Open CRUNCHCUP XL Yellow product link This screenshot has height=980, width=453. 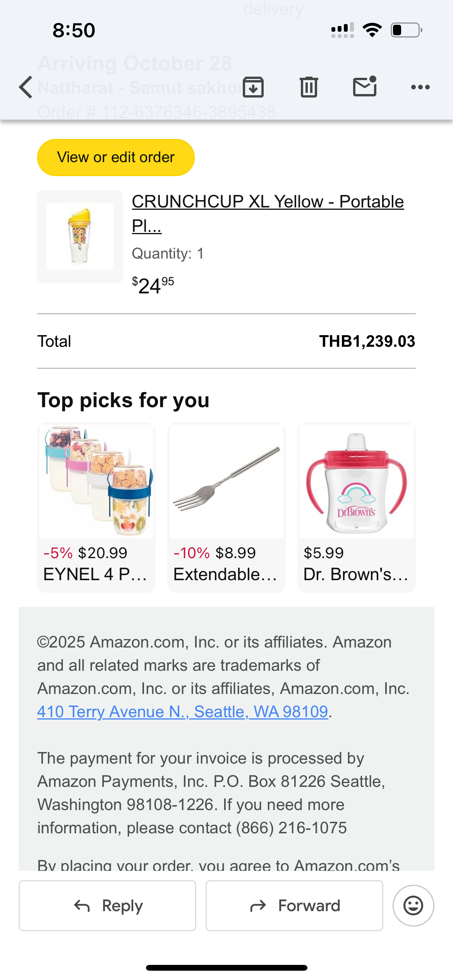pos(267,202)
